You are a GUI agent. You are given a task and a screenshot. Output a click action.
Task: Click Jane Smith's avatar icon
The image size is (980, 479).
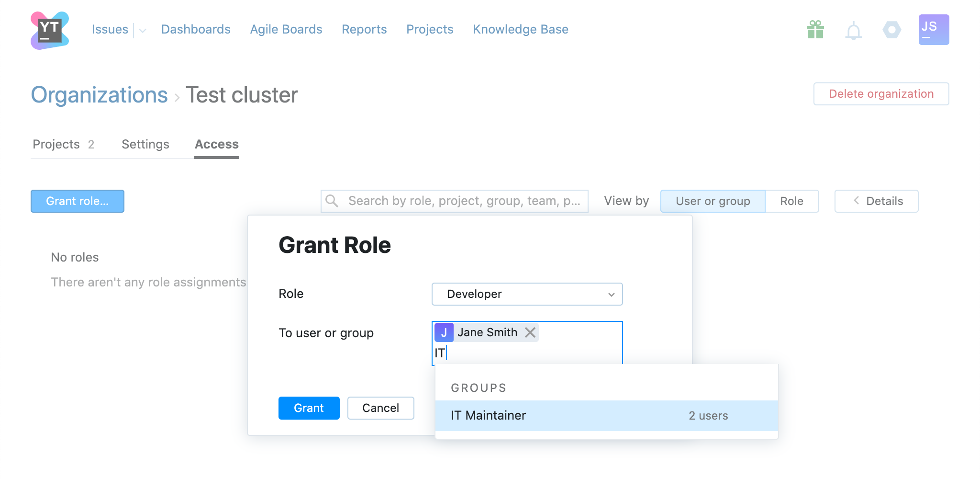(x=444, y=332)
